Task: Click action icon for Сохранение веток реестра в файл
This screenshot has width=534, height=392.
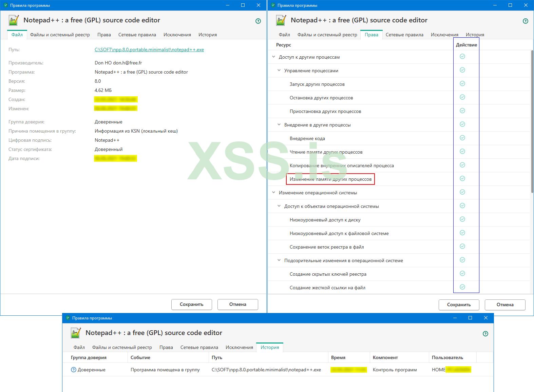Action: 462,246
